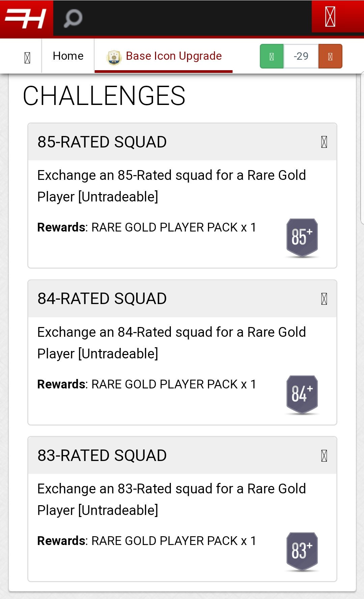Viewport: 364px width, 599px height.
Task: Click the 85+ rating shield badge
Action: click(302, 238)
